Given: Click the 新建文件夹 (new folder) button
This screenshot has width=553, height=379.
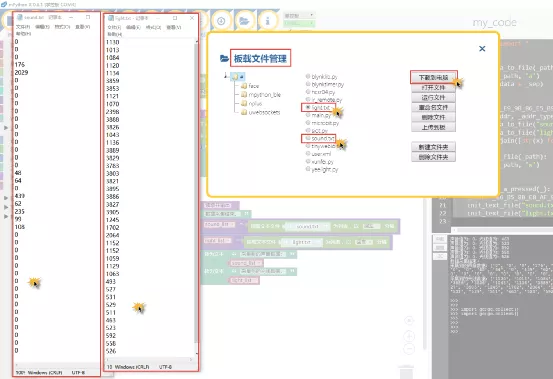Looking at the screenshot, I should tap(433, 147).
